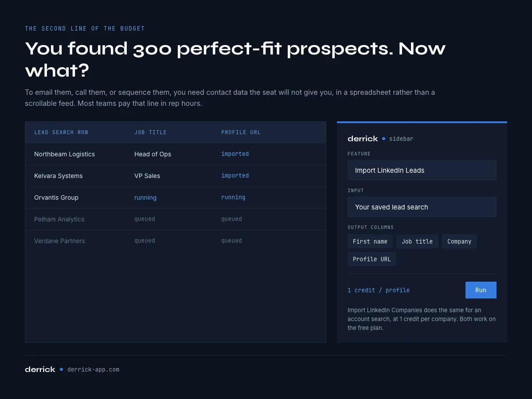
Task: Open the Your saved lead search input
Action: (422, 207)
